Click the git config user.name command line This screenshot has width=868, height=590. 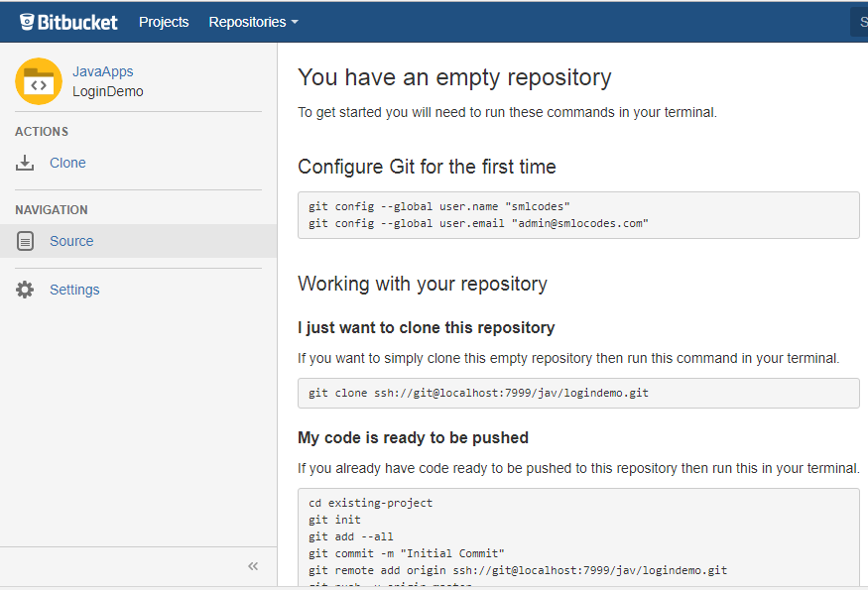pos(439,206)
